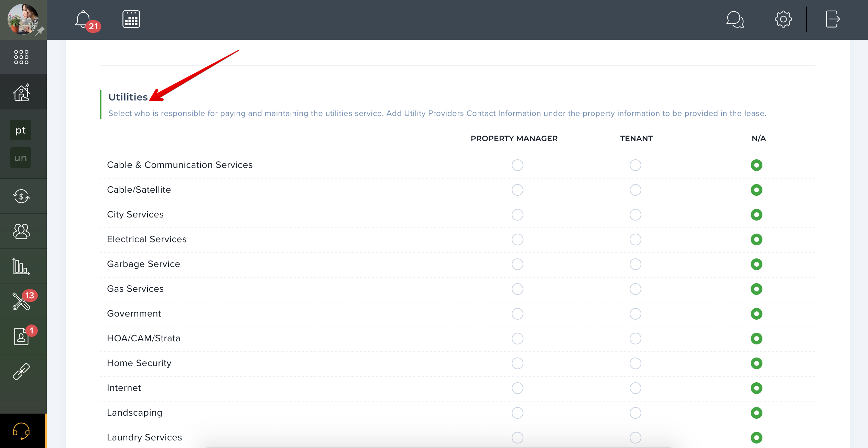Select N/A for Internet
868x448 pixels.
756,388
